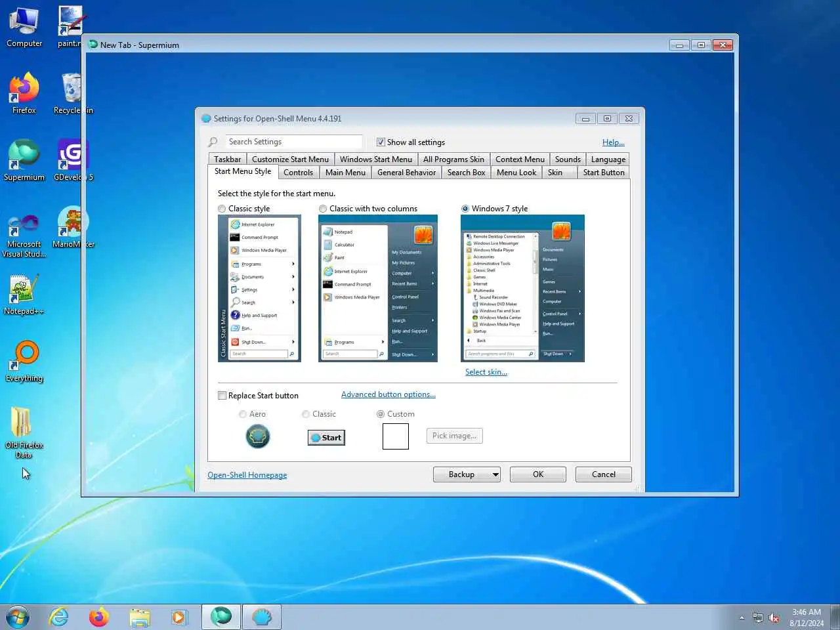Open the Main Menu tab
The width and height of the screenshot is (840, 630).
point(345,173)
